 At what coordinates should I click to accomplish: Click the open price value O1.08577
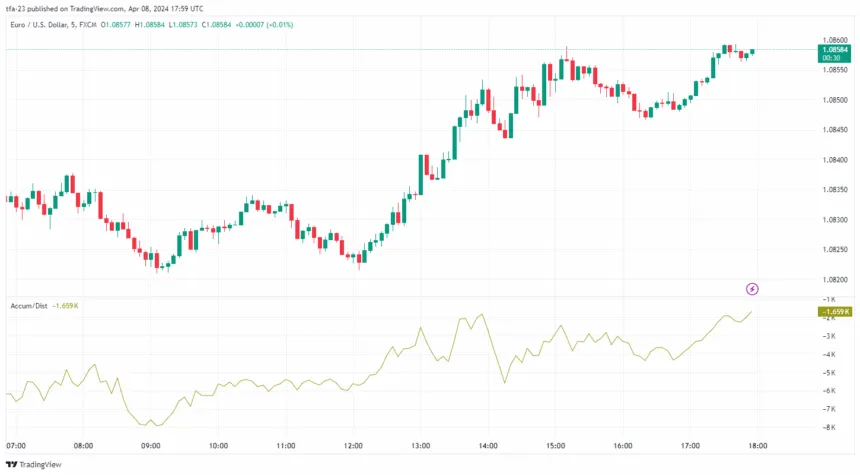116,25
